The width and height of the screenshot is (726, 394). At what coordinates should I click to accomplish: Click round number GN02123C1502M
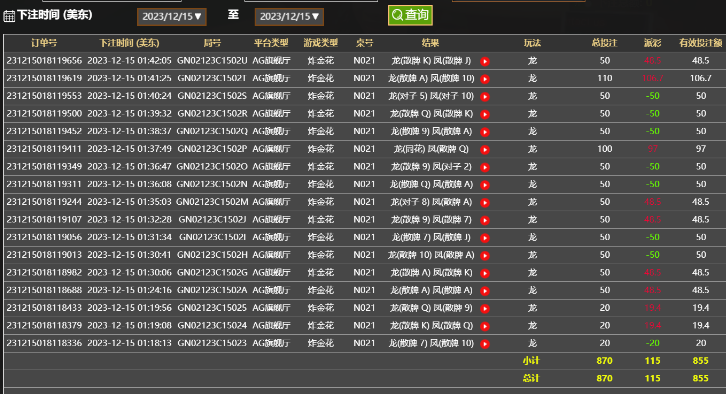click(x=212, y=202)
